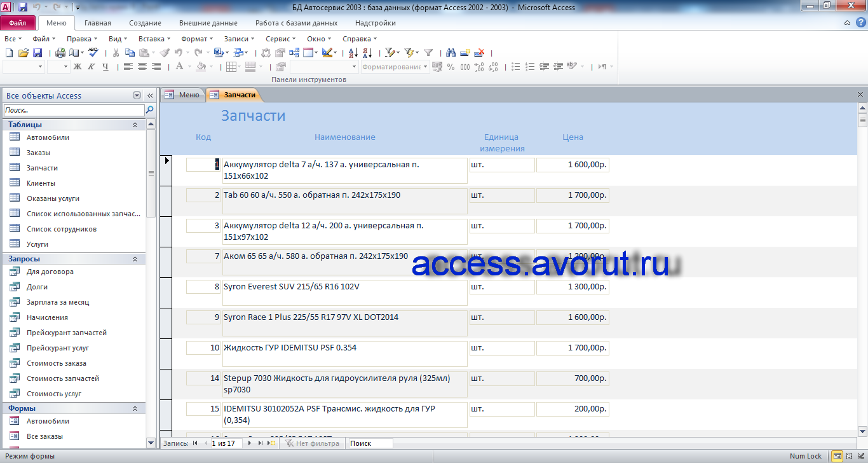868x463 pixels.
Task: Open the 'Внешние данные' ribbon tab
Action: click(x=208, y=23)
